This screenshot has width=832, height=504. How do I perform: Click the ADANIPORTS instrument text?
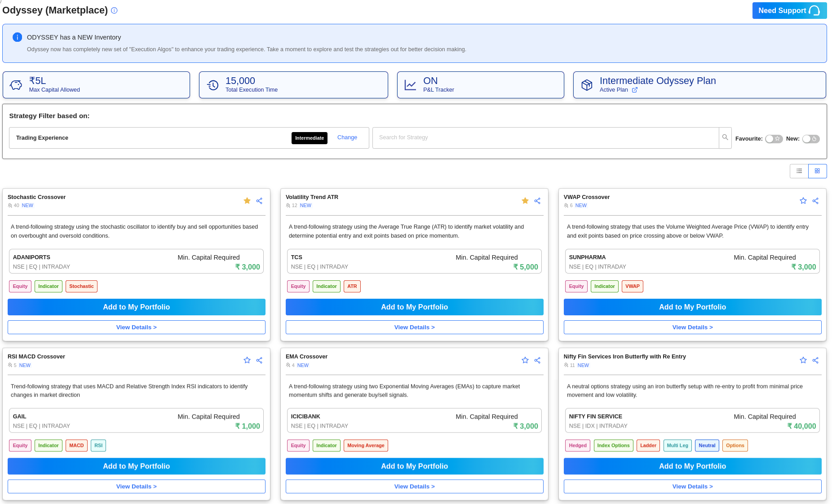pyautogui.click(x=31, y=257)
